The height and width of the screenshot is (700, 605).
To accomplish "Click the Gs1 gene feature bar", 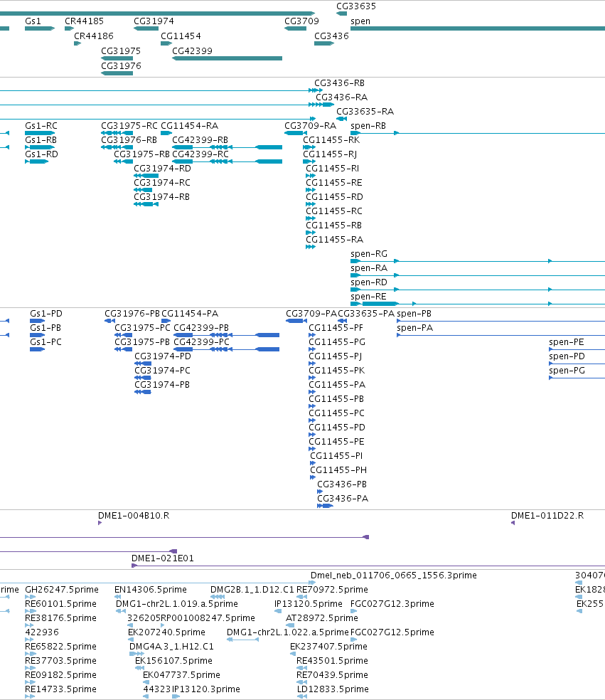I will pos(40,28).
